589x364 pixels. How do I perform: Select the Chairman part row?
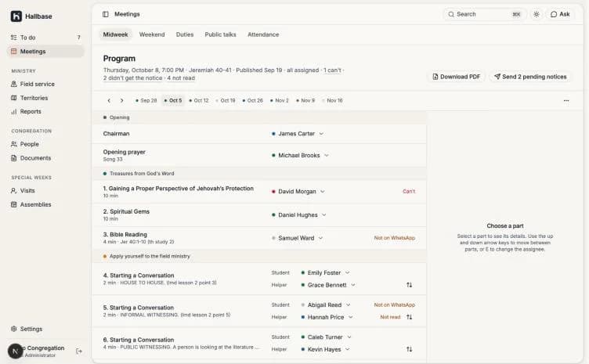click(259, 134)
